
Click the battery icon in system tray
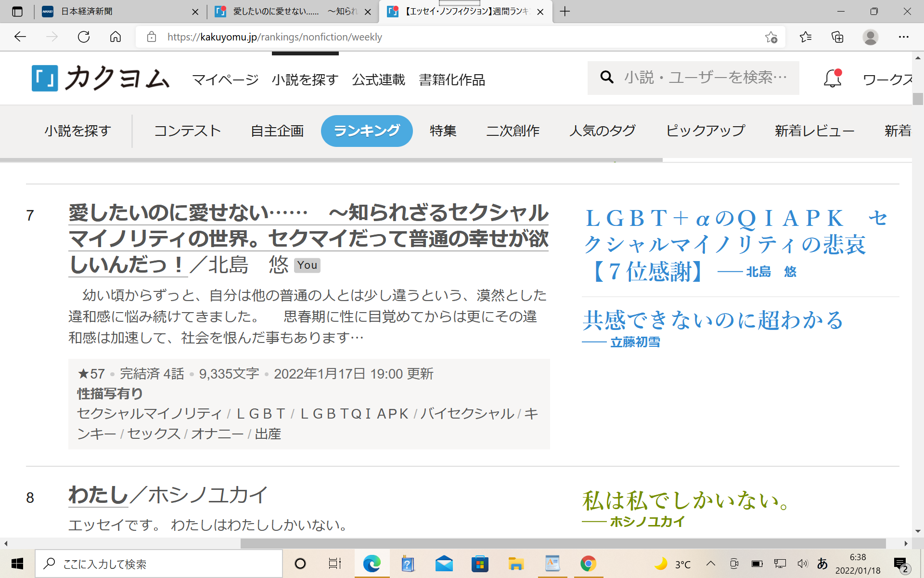(x=757, y=564)
